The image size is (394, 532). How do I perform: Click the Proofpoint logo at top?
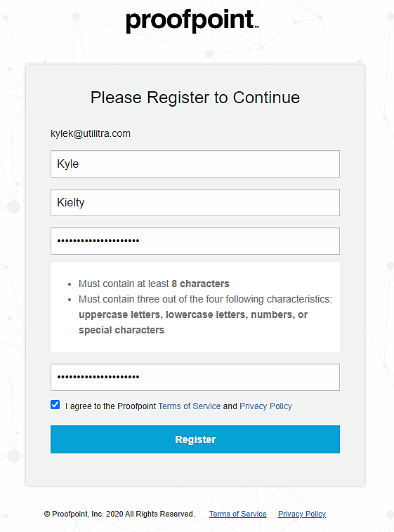point(192,20)
